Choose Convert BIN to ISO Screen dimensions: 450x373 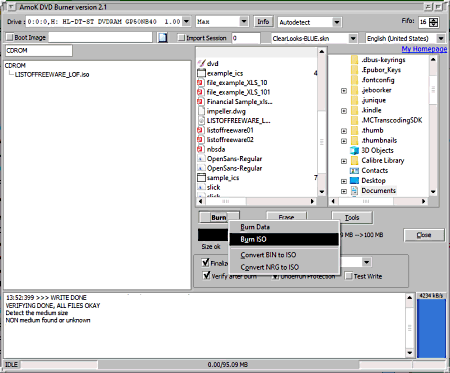click(284, 255)
